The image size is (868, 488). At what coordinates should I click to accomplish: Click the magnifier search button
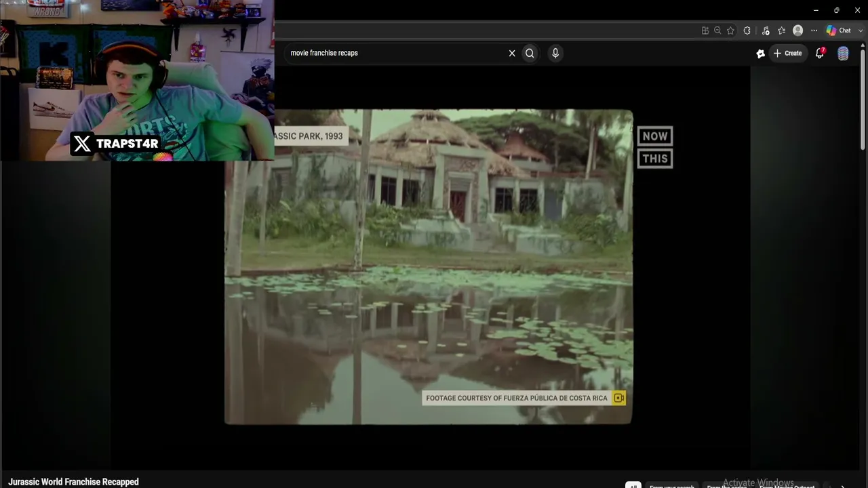530,53
